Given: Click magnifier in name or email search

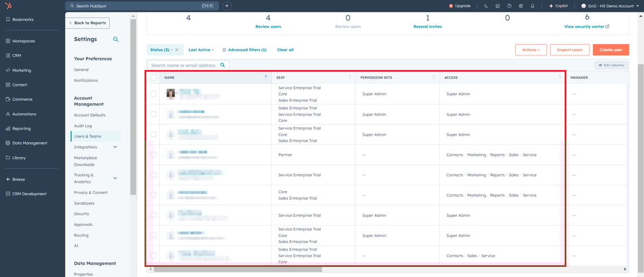Looking at the screenshot, I should tap(222, 65).
